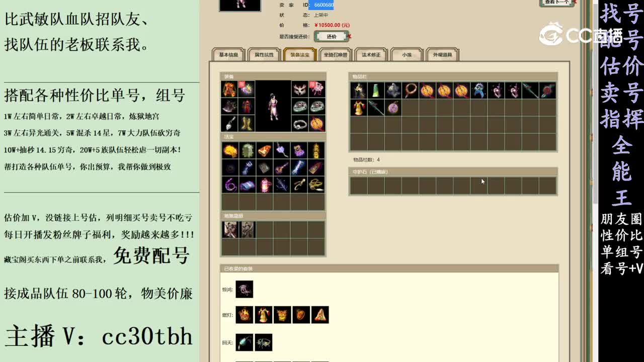Viewport: 644px width, 362px height.
Task: Open the second 地煞星 portrait
Action: (x=248, y=229)
